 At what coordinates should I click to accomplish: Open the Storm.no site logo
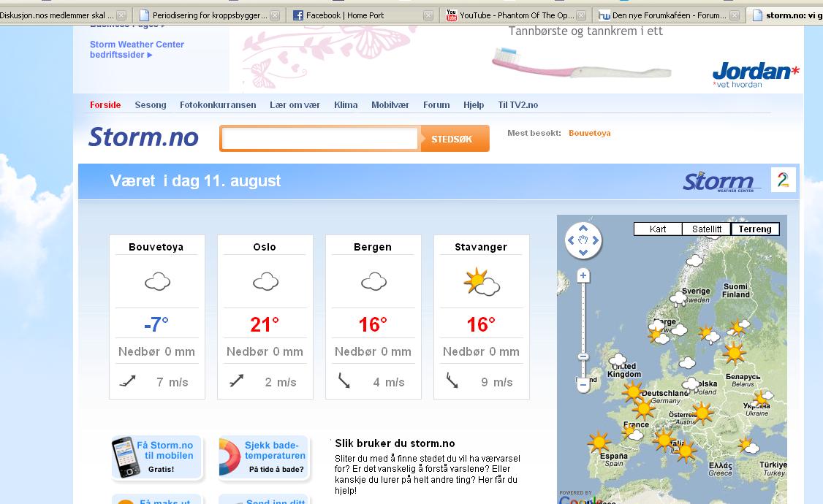tap(143, 137)
